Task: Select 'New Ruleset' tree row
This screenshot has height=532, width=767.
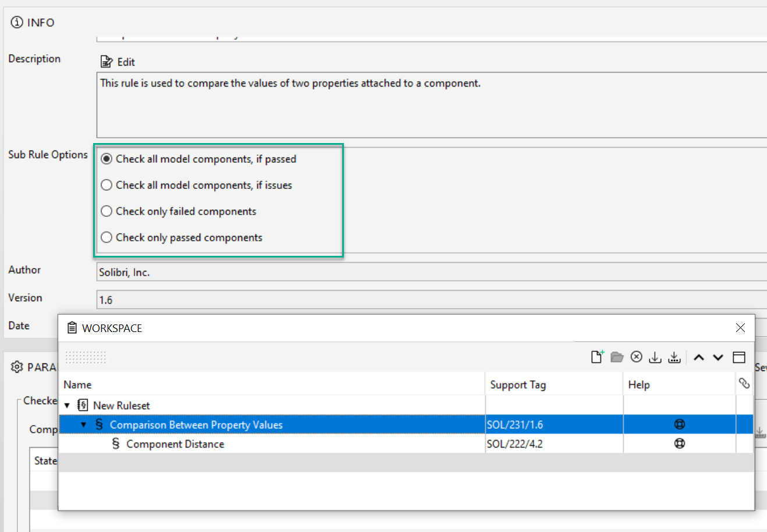Action: point(406,405)
